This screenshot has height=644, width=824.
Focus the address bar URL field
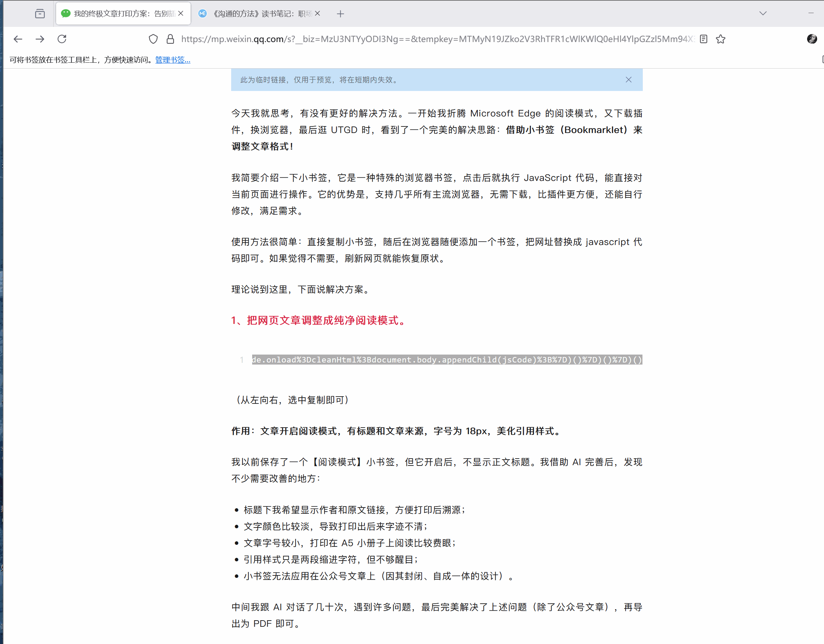(437, 39)
